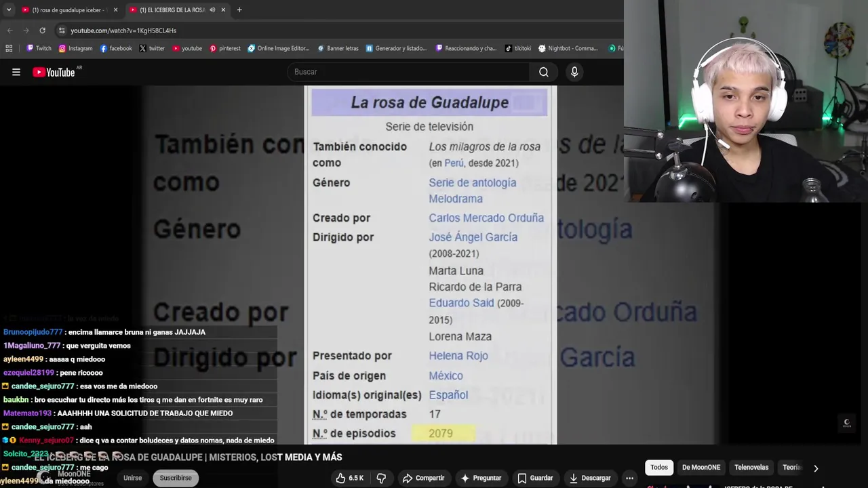Click the 'Carlos Mercado Orduña' text in the video
This screenshot has height=488, width=868.
[x=486, y=218]
